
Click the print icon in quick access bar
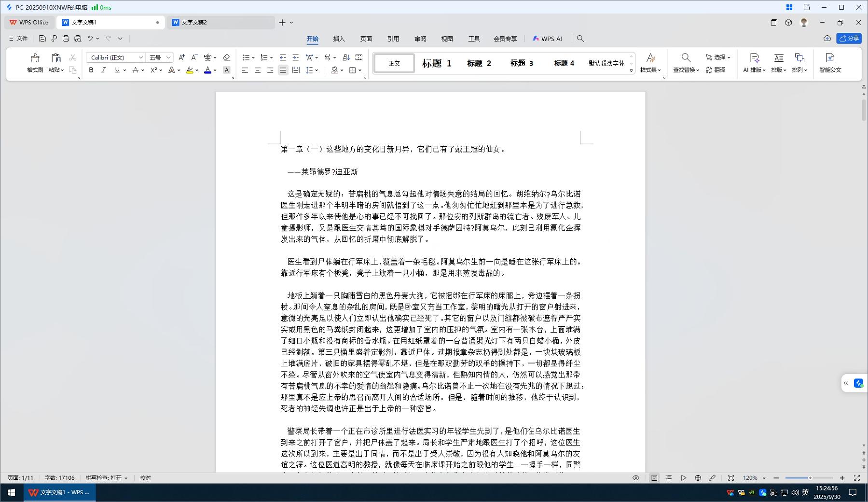point(66,39)
